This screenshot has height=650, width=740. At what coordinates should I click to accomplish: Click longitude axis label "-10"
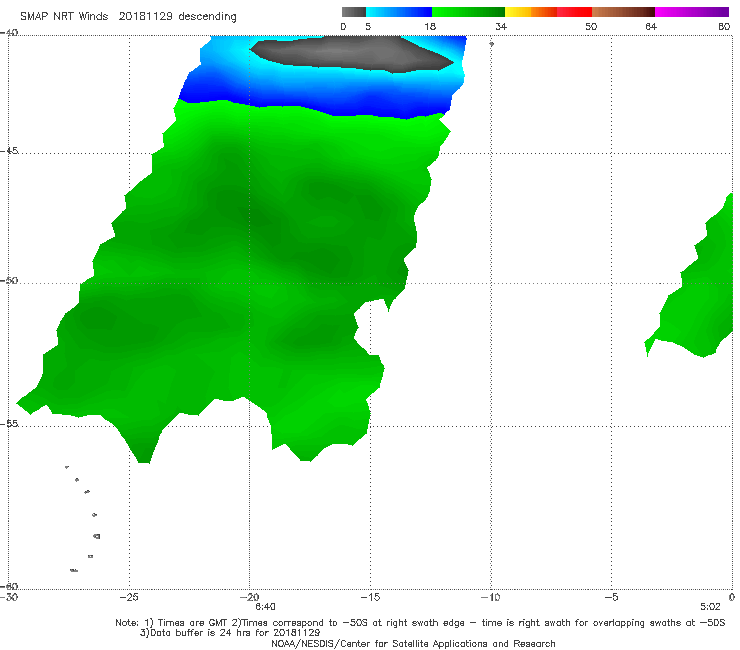[490, 597]
